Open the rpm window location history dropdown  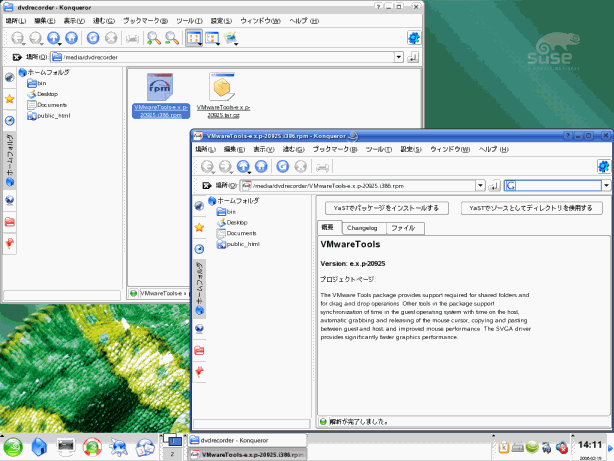pyautogui.click(x=479, y=185)
